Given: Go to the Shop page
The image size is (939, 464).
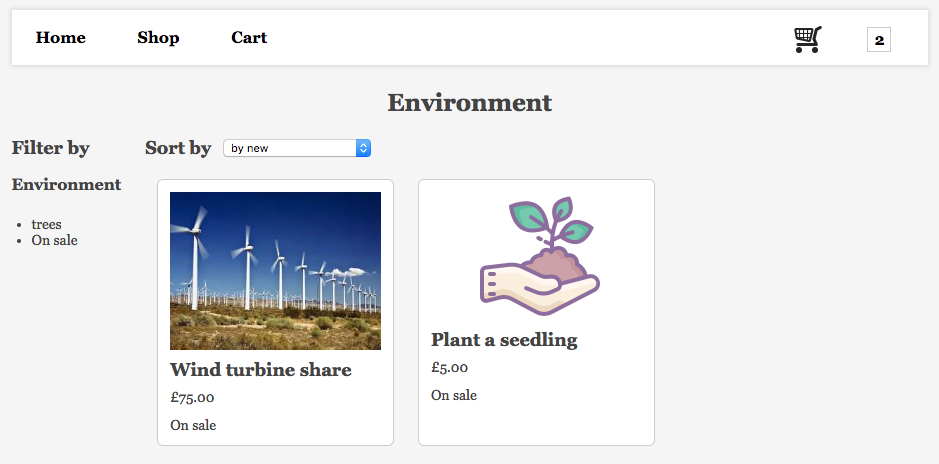Looking at the screenshot, I should [x=158, y=38].
